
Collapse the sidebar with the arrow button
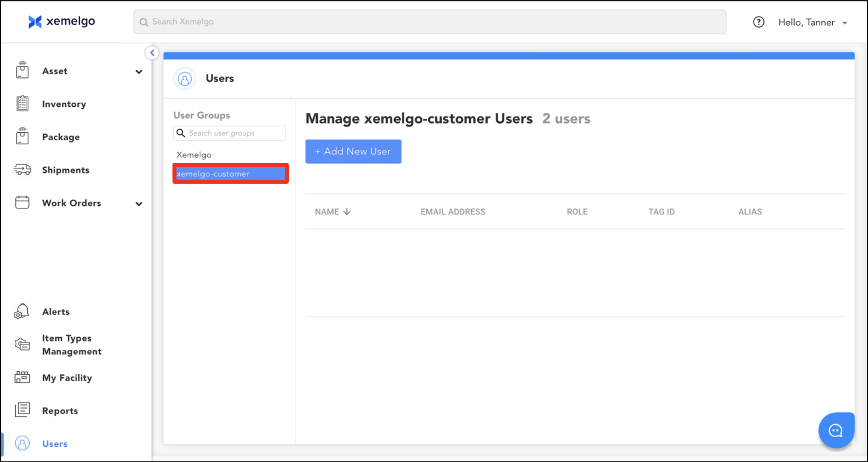[x=152, y=53]
